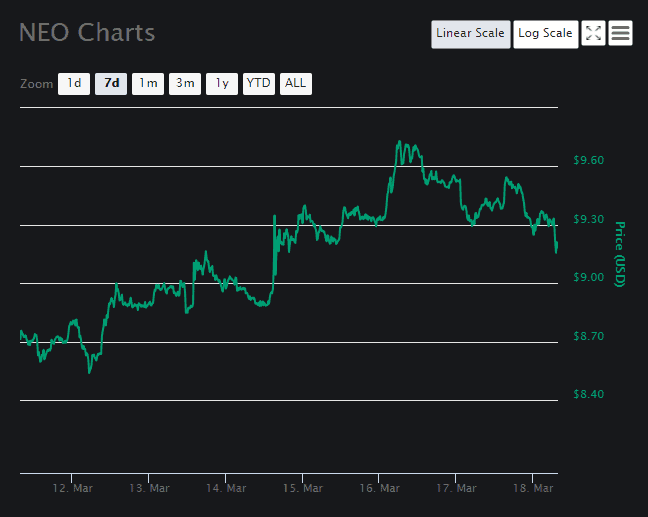Set zoom range to 1d

point(74,84)
